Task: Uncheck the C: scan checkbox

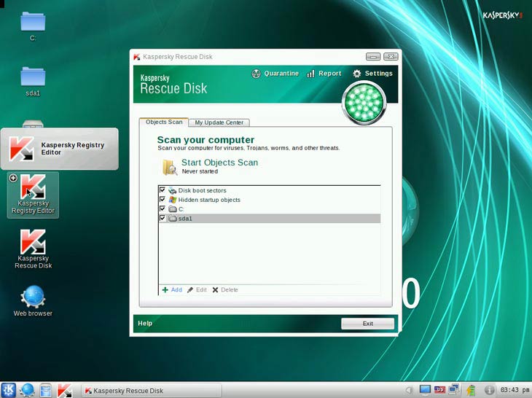Action: pyautogui.click(x=163, y=208)
